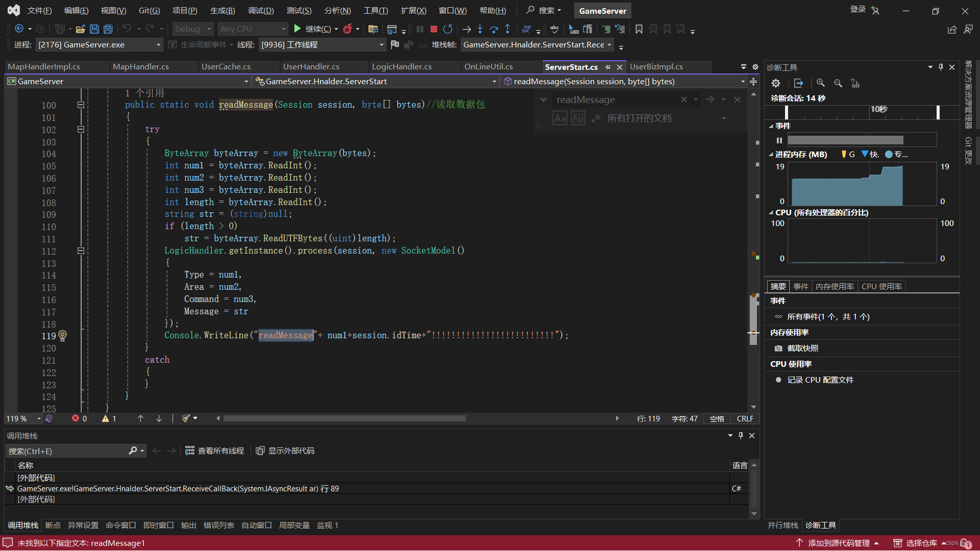Click the Step Over debug icon

(x=494, y=29)
